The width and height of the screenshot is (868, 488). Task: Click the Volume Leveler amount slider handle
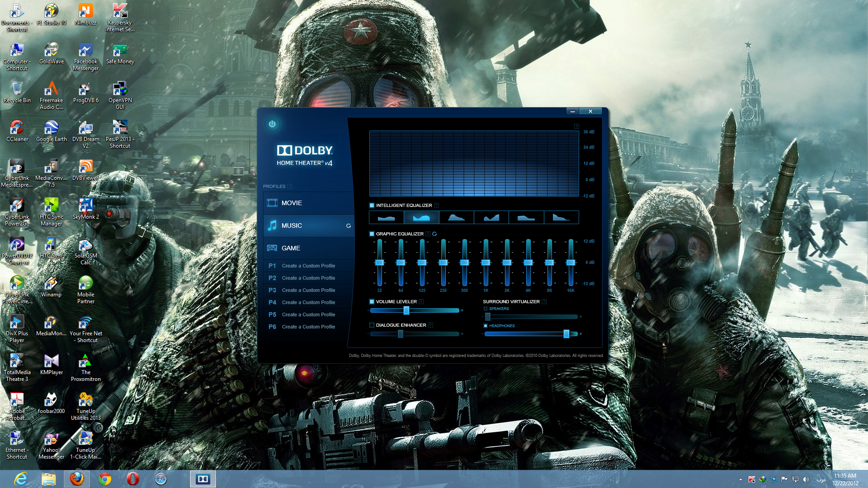(x=406, y=310)
